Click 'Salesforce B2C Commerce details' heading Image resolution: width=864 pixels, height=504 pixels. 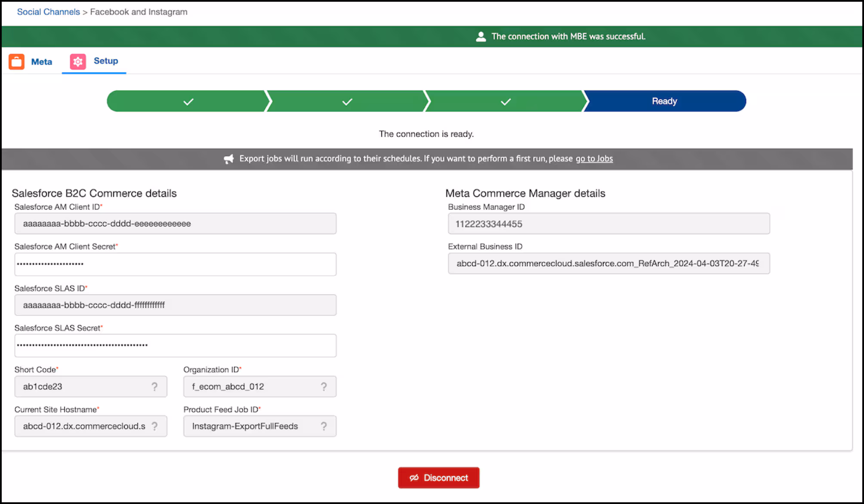(x=94, y=193)
